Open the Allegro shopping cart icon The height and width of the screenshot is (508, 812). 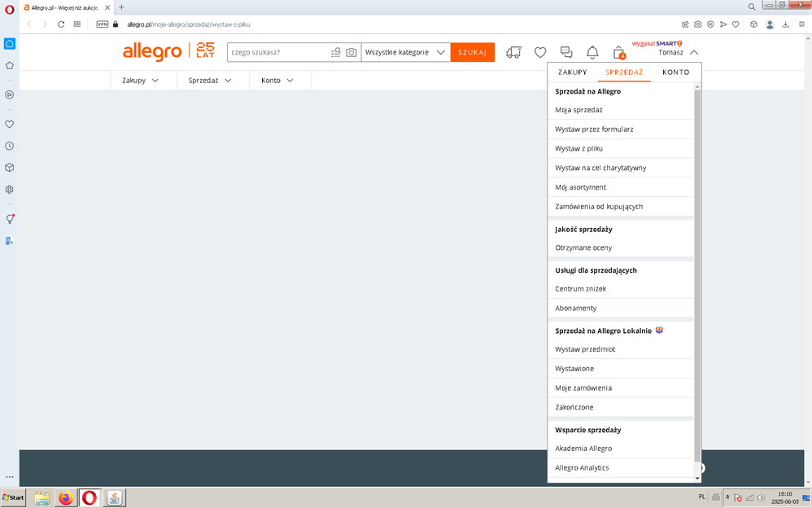[x=619, y=52]
